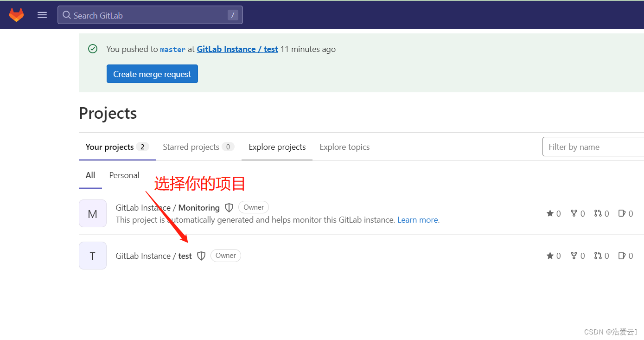
Task: Click the slash shortcut badge in search
Action: pyautogui.click(x=233, y=15)
